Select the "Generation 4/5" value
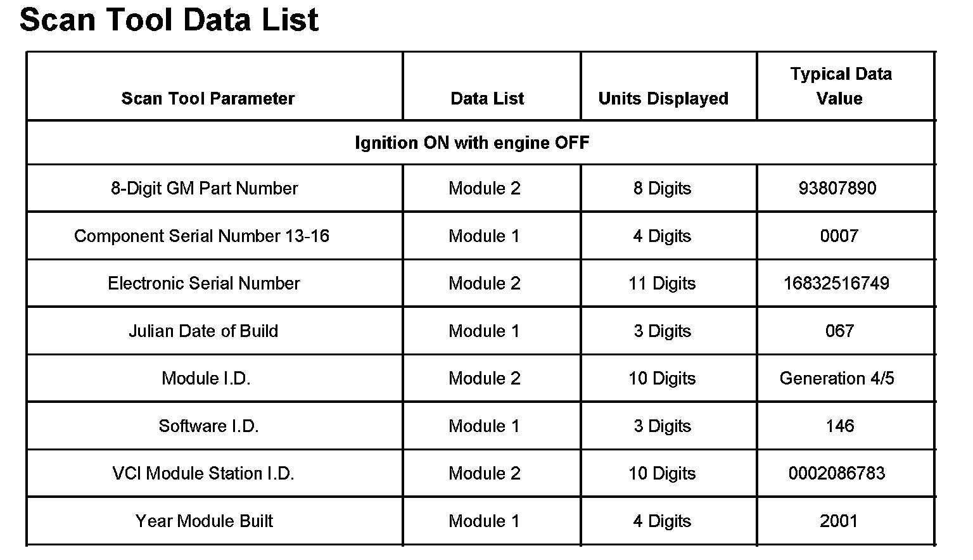Image resolution: width=973 pixels, height=560 pixels. click(x=837, y=378)
